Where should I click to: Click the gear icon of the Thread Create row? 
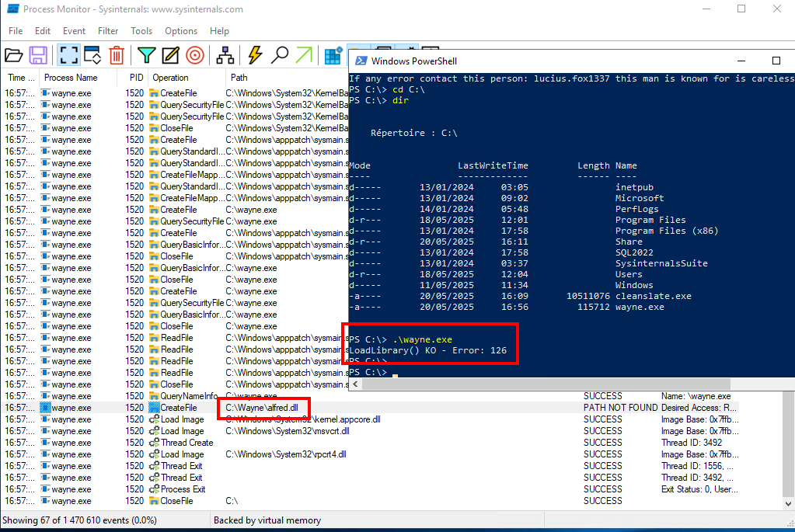click(154, 443)
